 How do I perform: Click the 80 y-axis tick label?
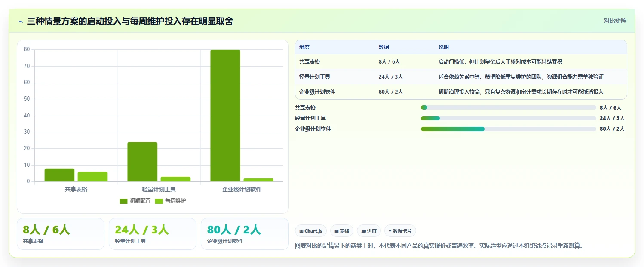coord(27,49)
